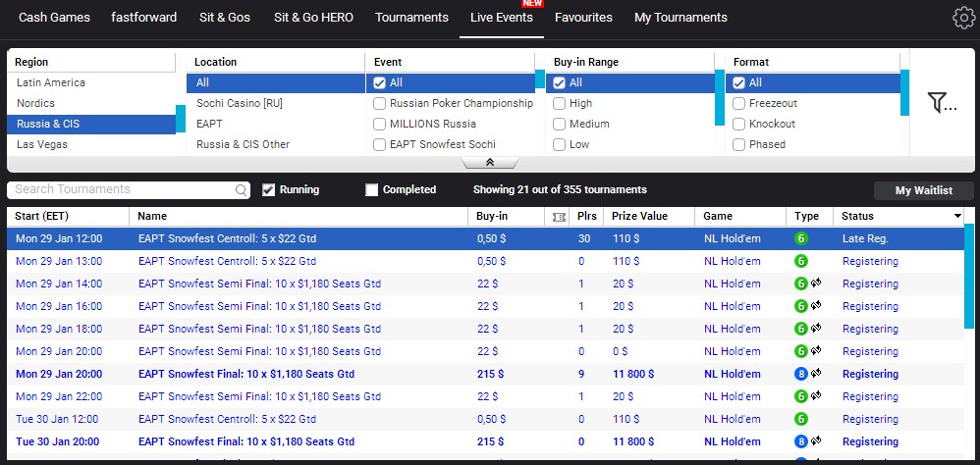
Task: Open the Sit & Gos tab
Action: tap(225, 18)
